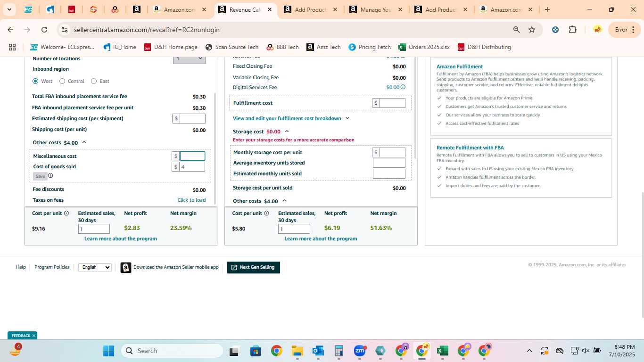The width and height of the screenshot is (644, 362).
Task: Switch to the Revenue Cal... tab
Action: coord(246,9)
